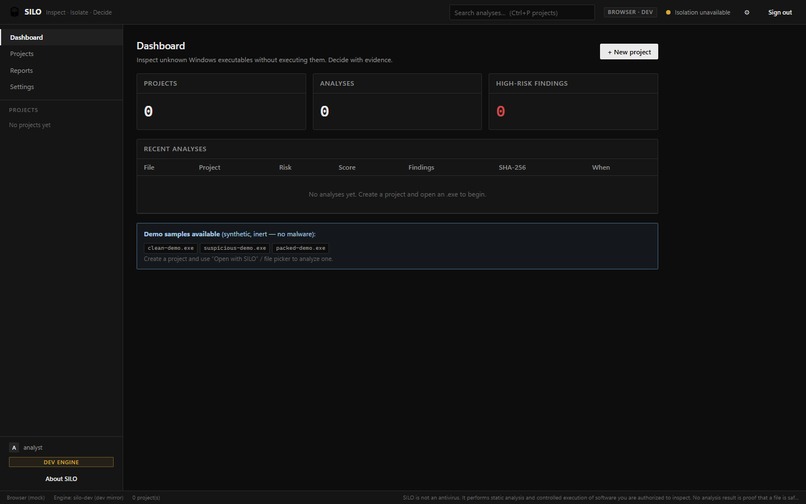Viewport: 806px width, 504px height.
Task: Go to Projects in the sidebar
Action: pos(61,53)
